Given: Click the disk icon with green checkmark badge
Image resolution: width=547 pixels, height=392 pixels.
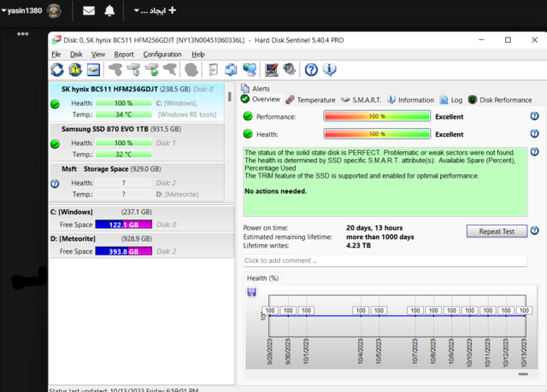Looking at the screenshot, I should 152,70.
